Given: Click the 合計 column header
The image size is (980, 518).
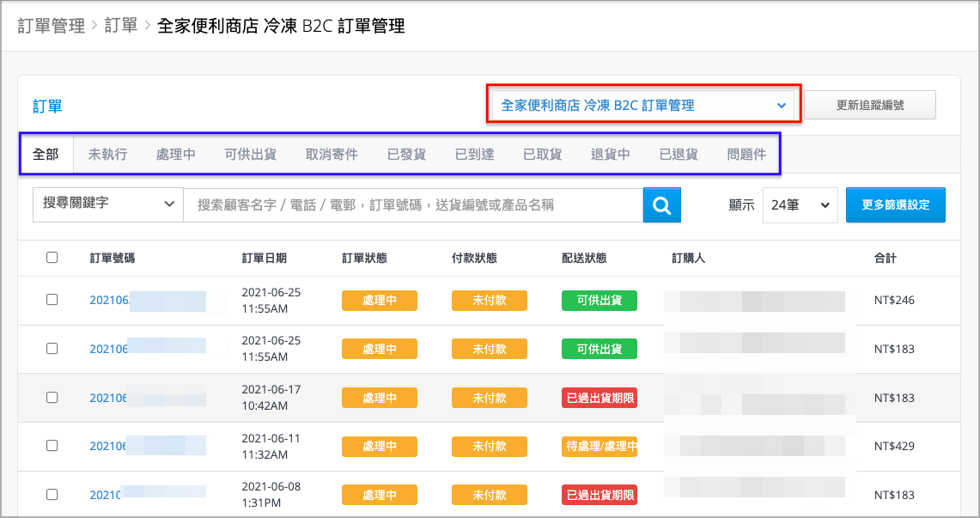Looking at the screenshot, I should coord(885,258).
